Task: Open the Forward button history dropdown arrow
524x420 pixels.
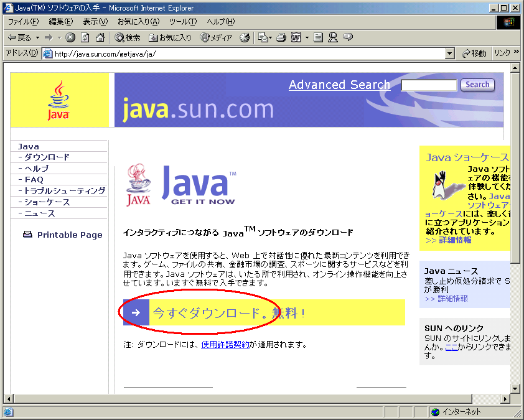Action: point(60,38)
